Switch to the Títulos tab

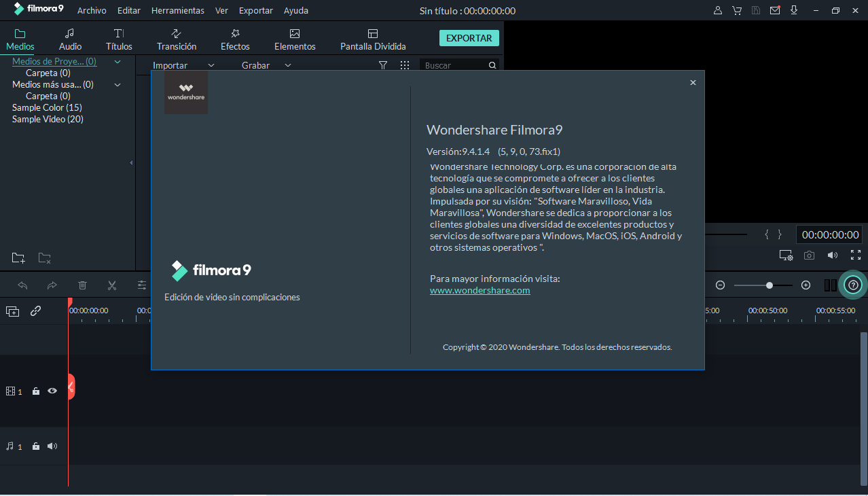click(119, 39)
